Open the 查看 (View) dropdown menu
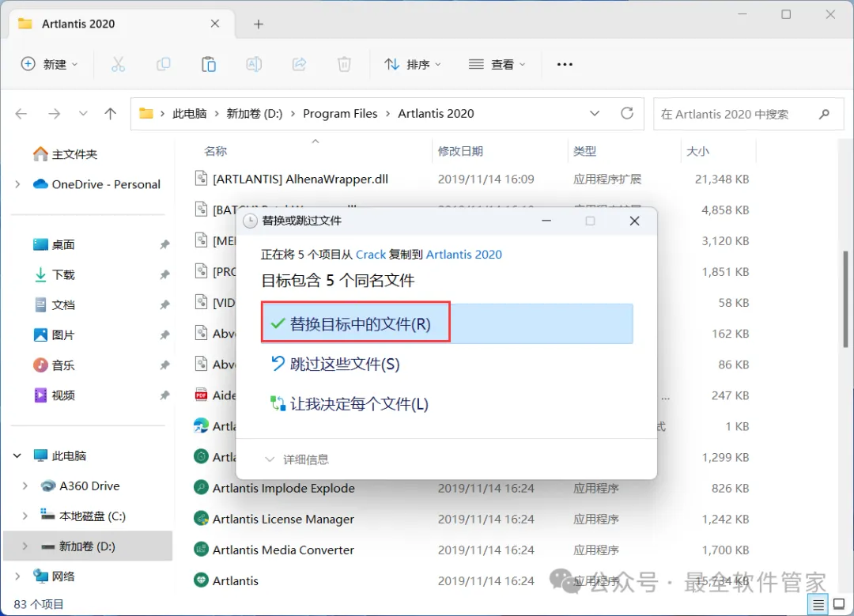 coord(497,64)
